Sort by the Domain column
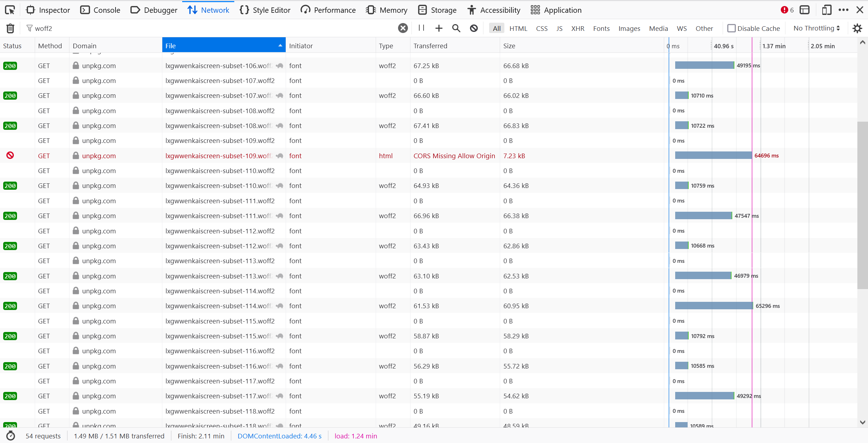This screenshot has width=868, height=443. point(116,46)
